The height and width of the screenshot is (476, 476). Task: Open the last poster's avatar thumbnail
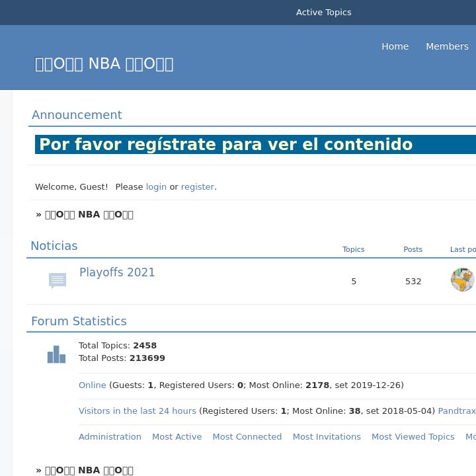[462, 280]
